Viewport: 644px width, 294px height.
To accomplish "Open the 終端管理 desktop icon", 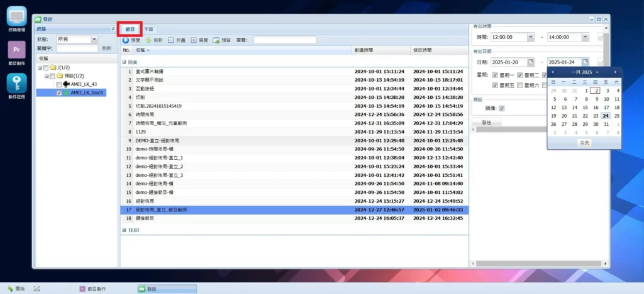I will pos(16,16).
